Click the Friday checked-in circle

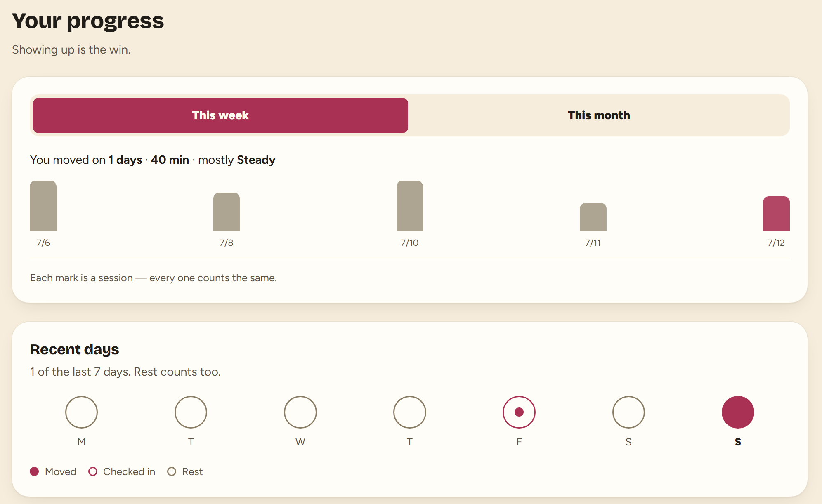click(519, 412)
